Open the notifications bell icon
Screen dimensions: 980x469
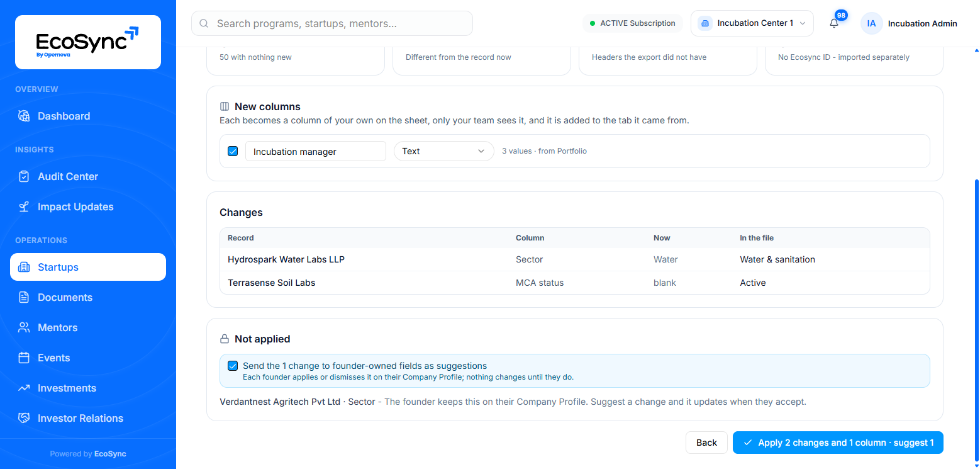pos(834,23)
